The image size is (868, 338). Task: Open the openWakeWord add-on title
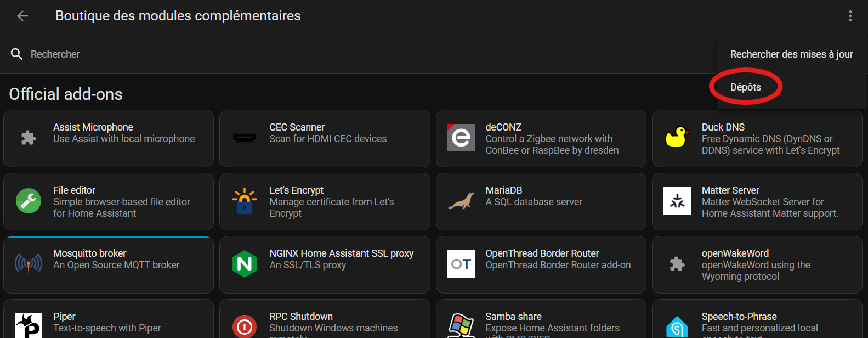[x=735, y=253]
